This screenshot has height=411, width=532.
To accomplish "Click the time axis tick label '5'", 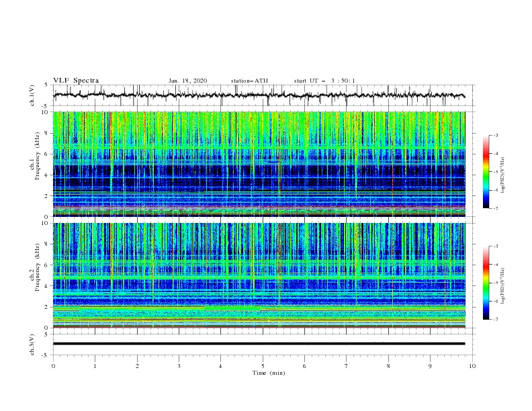I will pos(263,366).
